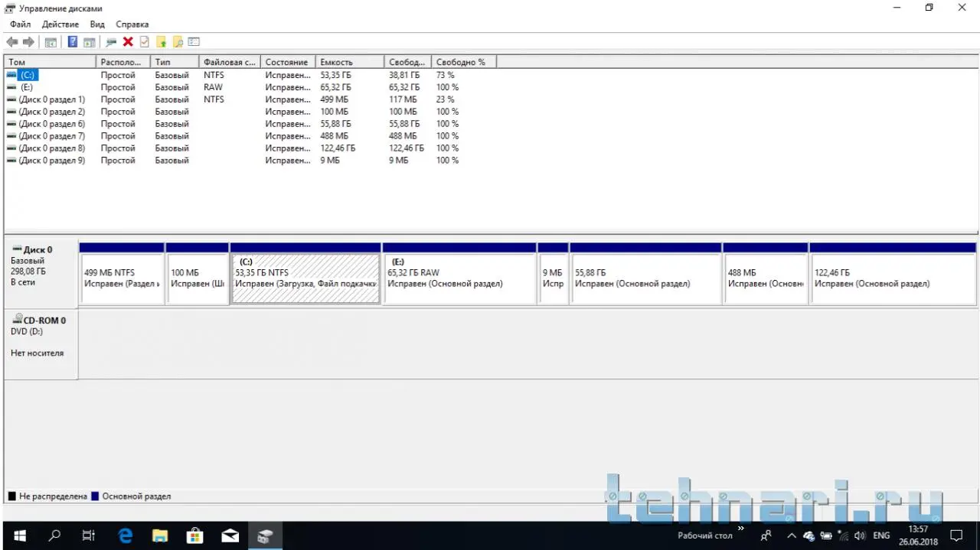Screen dimensions: 980x550
Task: Sort by the Том column header
Action: pyautogui.click(x=50, y=62)
